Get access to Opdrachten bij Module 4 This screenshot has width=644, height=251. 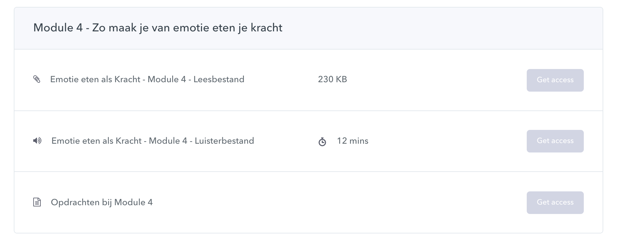pyautogui.click(x=555, y=203)
